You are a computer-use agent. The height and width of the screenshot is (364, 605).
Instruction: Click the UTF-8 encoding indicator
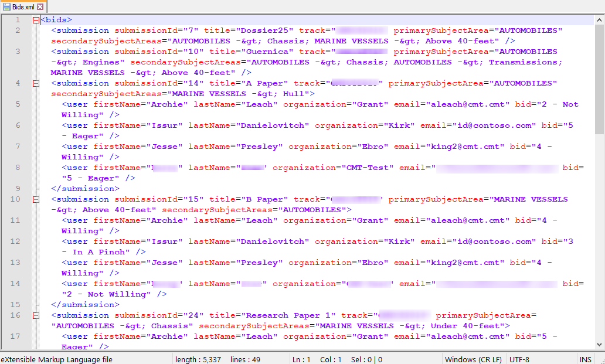(x=519, y=360)
